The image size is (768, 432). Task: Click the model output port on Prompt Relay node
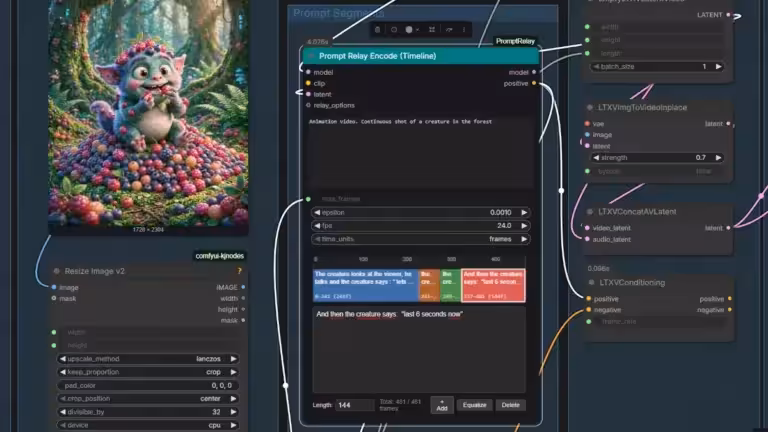pyautogui.click(x=534, y=72)
